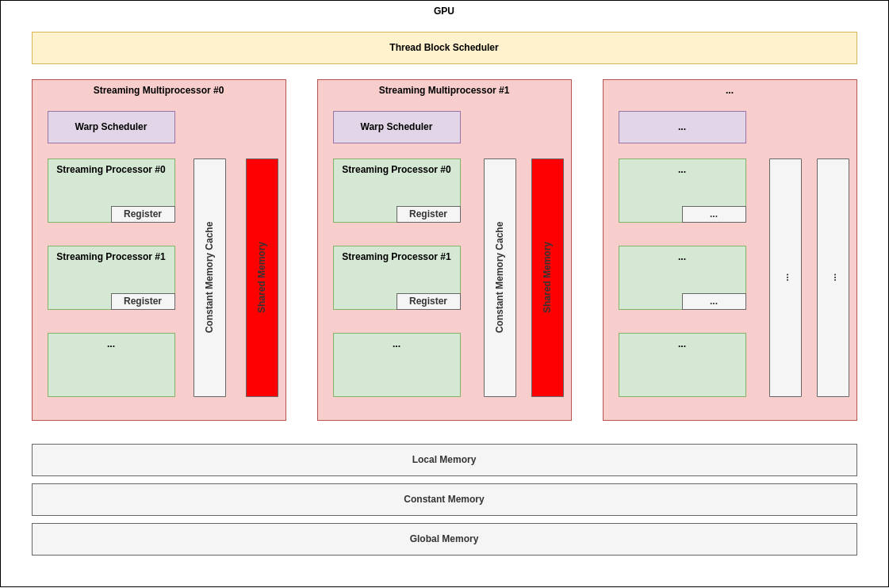Click Streaming Processor #0 label in Multiprocessor #0
The image size is (889, 588).
coord(111,170)
